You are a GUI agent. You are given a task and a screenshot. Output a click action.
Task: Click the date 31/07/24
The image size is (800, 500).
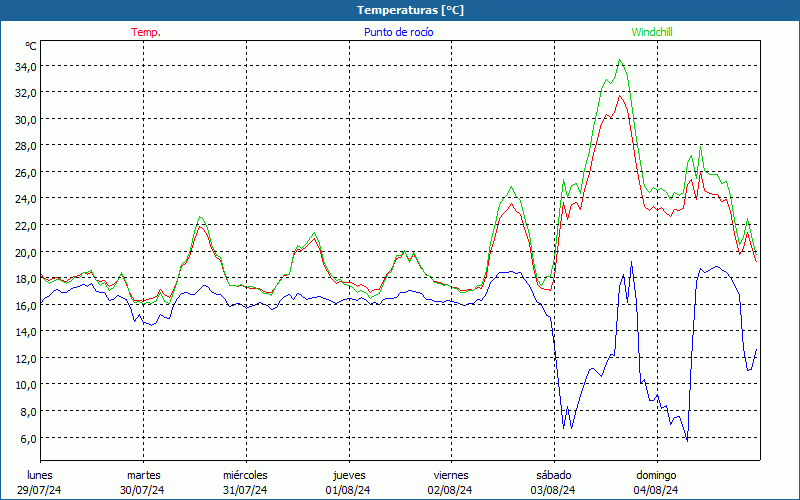[245, 490]
